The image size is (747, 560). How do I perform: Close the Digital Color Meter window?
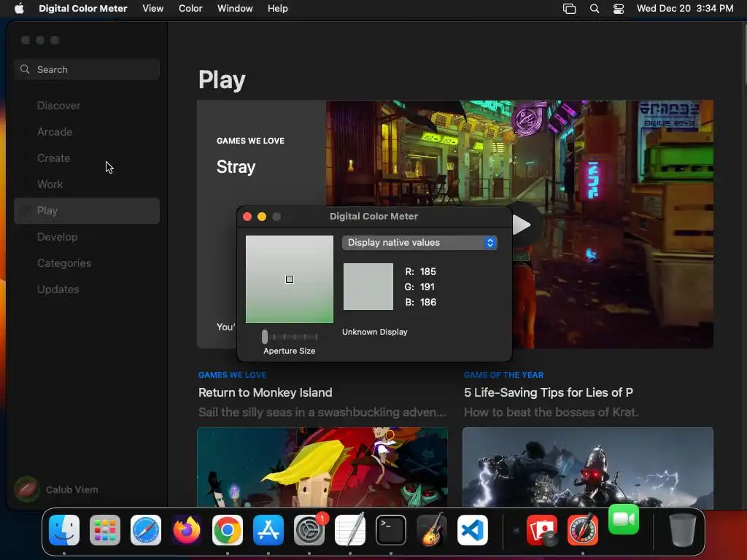tap(247, 217)
